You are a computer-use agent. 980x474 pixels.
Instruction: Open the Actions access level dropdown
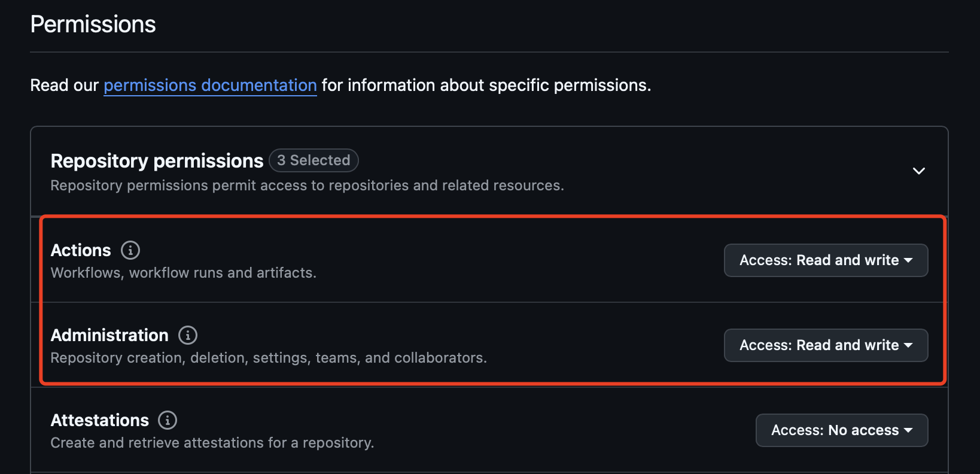click(x=826, y=260)
